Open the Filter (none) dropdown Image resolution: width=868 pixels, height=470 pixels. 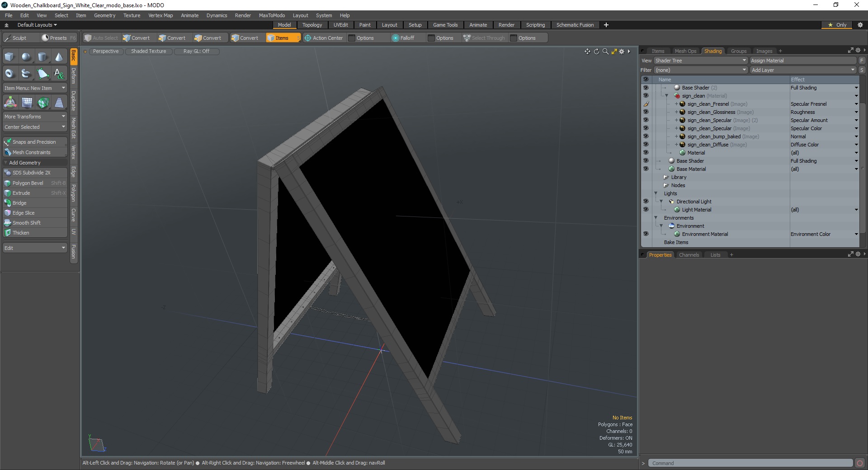(x=701, y=70)
